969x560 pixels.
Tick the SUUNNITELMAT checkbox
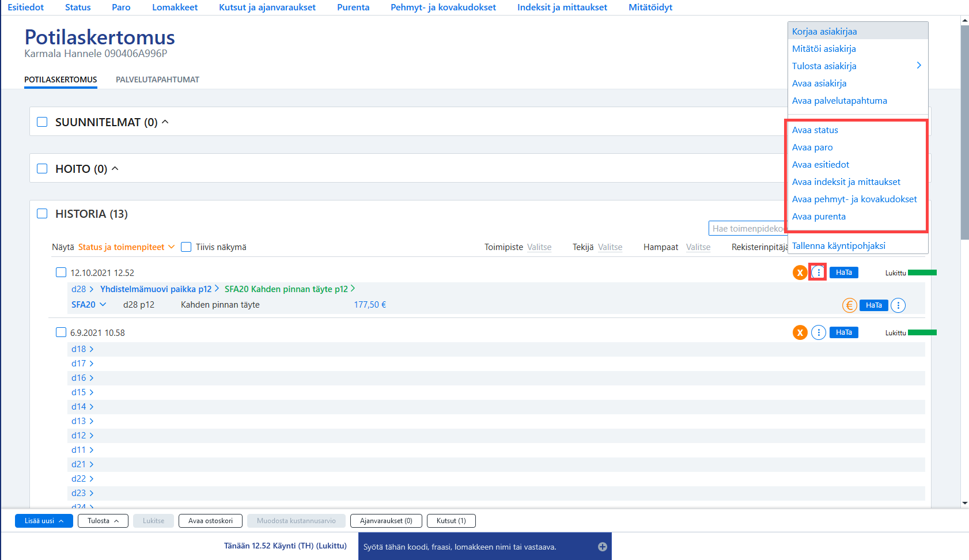[42, 122]
